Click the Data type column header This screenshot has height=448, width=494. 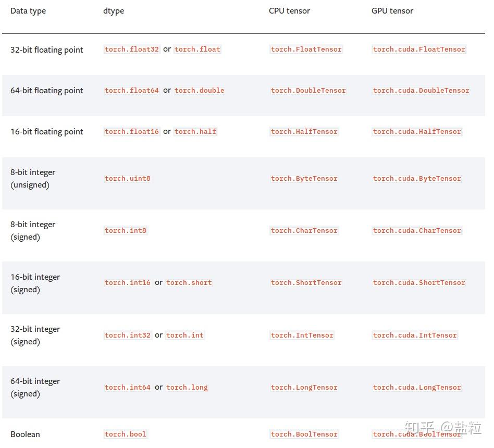click(x=28, y=11)
